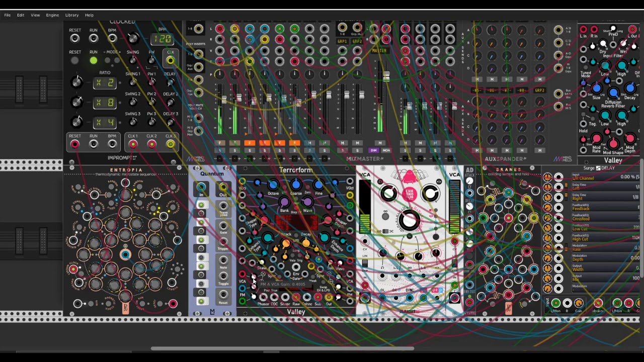Click the Feedback parameter row on Surge Delay
The width and height of the screenshot is (644, 362).
click(605, 207)
